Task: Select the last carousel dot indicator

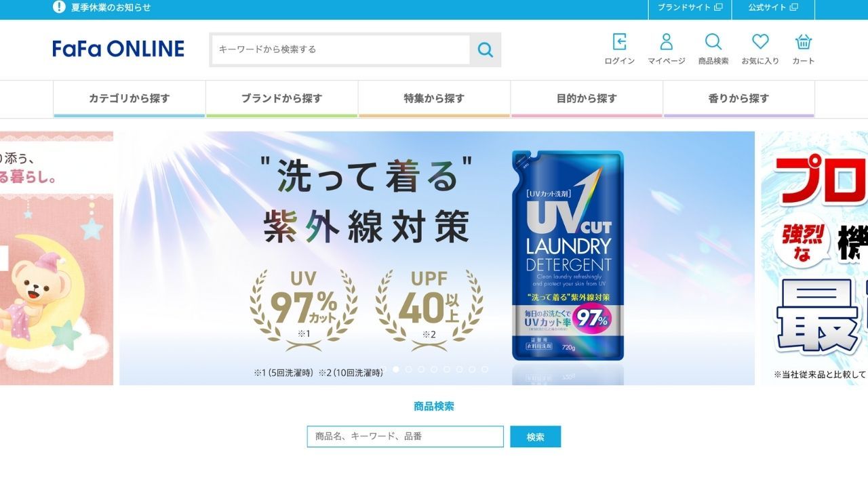Action: click(484, 369)
